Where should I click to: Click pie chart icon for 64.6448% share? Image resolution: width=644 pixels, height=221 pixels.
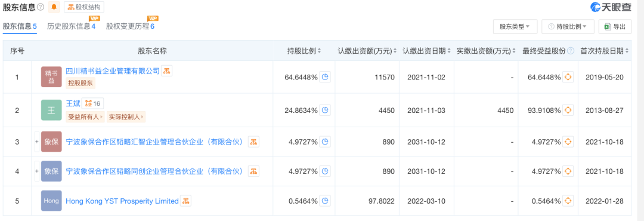pos(325,77)
